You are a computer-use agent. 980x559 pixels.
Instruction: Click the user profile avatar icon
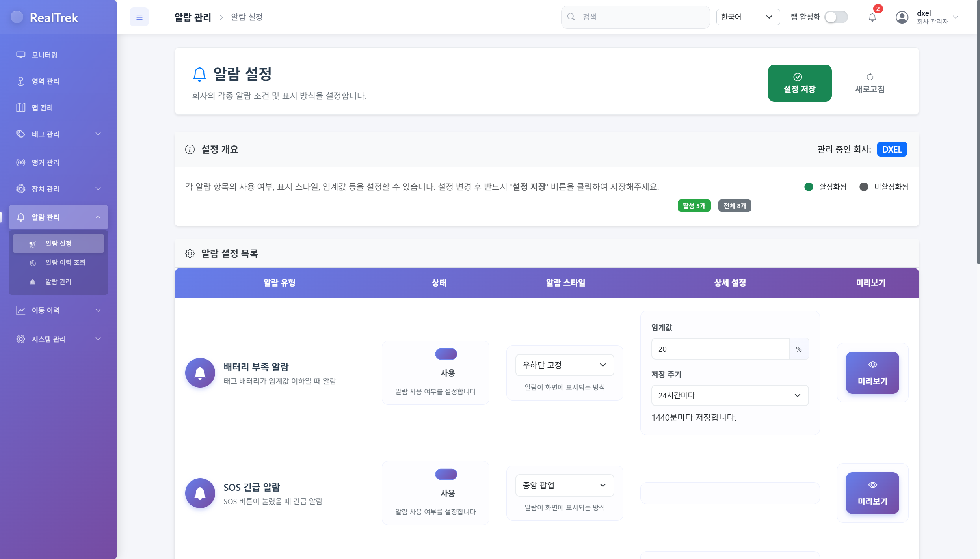pyautogui.click(x=902, y=17)
